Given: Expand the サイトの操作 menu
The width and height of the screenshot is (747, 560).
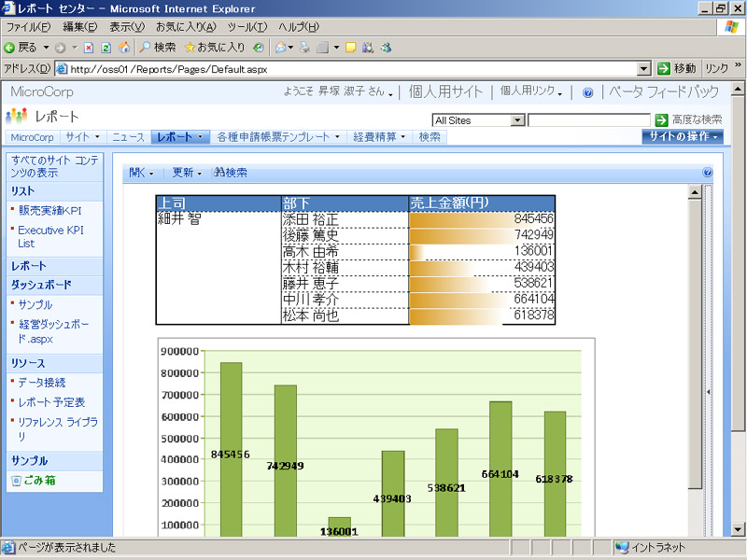Looking at the screenshot, I should pyautogui.click(x=683, y=136).
